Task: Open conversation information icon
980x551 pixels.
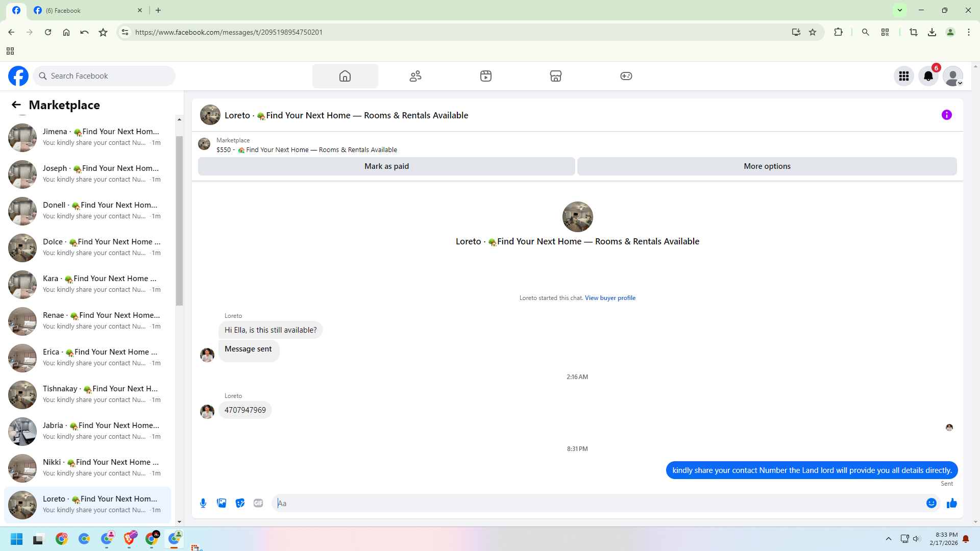Action: pos(946,115)
